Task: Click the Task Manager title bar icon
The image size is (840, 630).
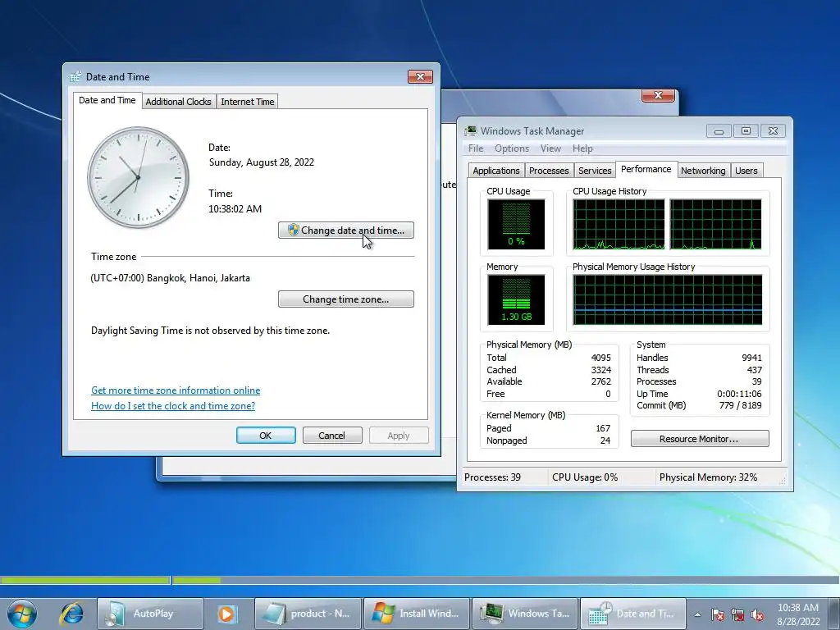Action: tap(471, 130)
